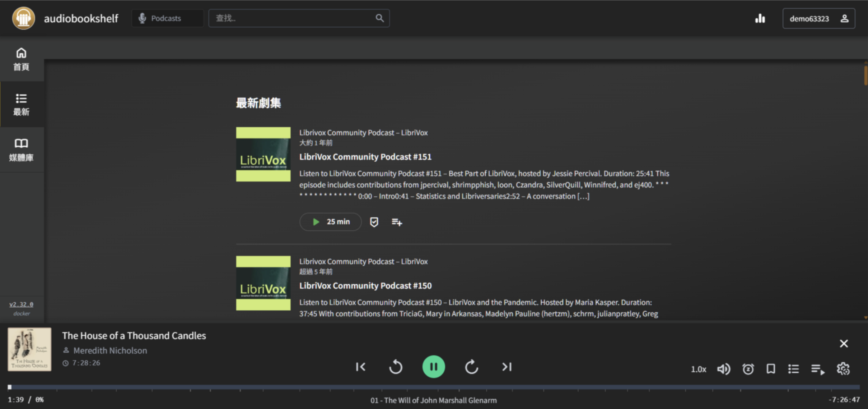Open chapters list icon in player
The image size is (868, 409).
click(793, 369)
